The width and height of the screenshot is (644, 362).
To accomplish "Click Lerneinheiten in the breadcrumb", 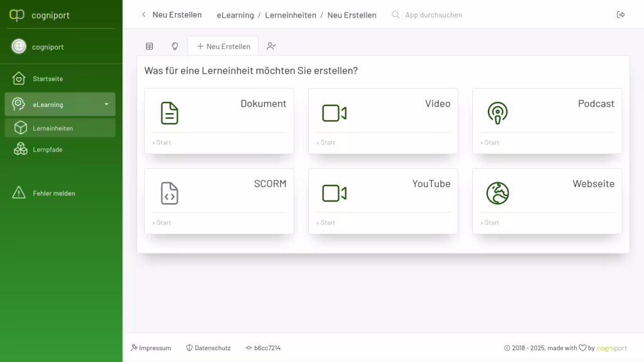I will pos(291,15).
